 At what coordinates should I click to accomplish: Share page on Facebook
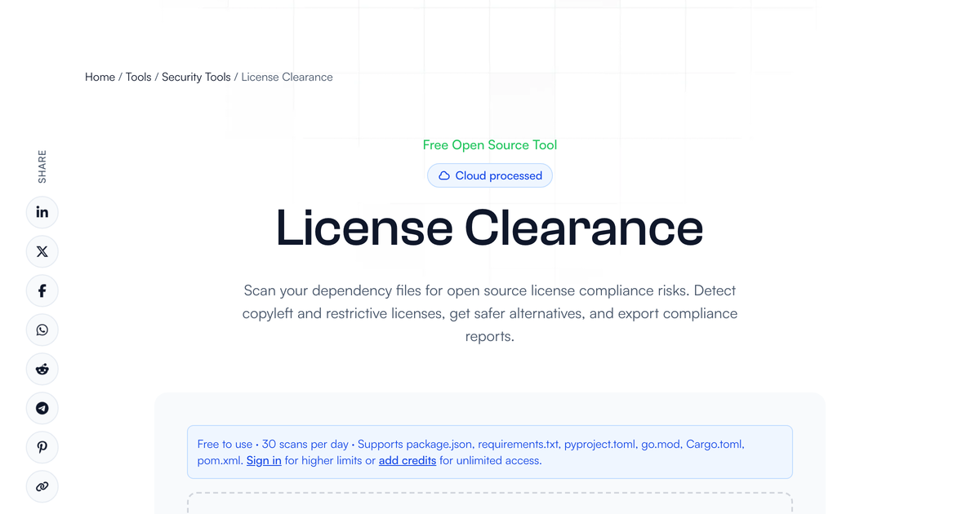pyautogui.click(x=42, y=290)
